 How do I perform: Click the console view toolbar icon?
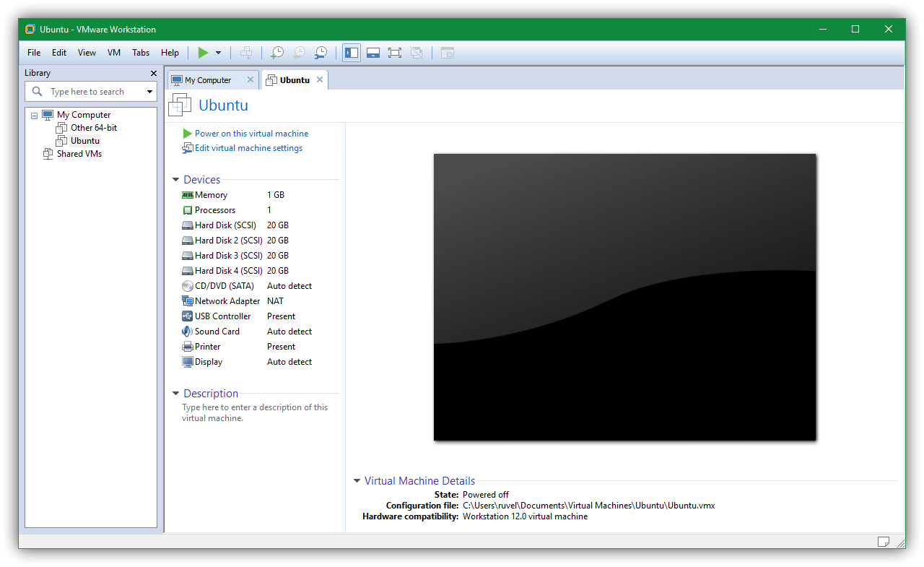click(x=448, y=53)
